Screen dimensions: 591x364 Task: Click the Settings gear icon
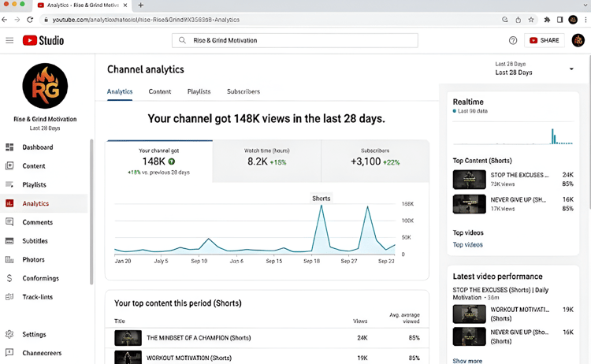tap(9, 334)
